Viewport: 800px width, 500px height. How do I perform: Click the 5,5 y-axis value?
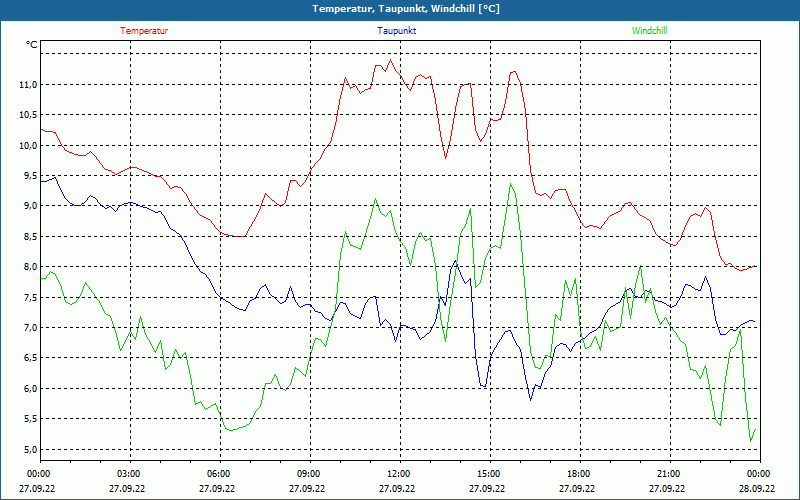tap(30, 419)
